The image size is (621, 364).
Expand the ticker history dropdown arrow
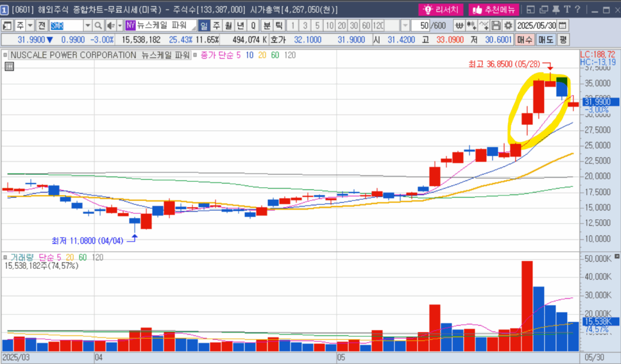[x=88, y=25]
